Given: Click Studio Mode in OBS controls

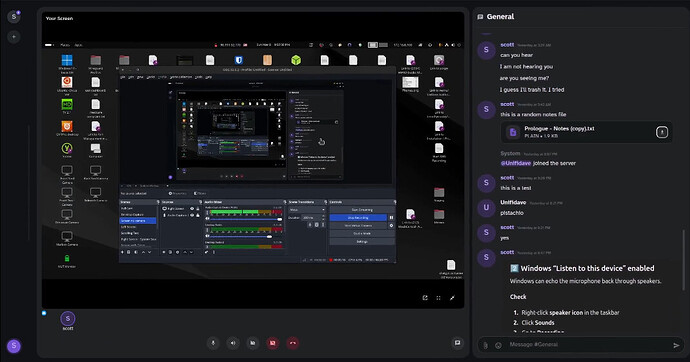Looking at the screenshot, I should [362, 234].
